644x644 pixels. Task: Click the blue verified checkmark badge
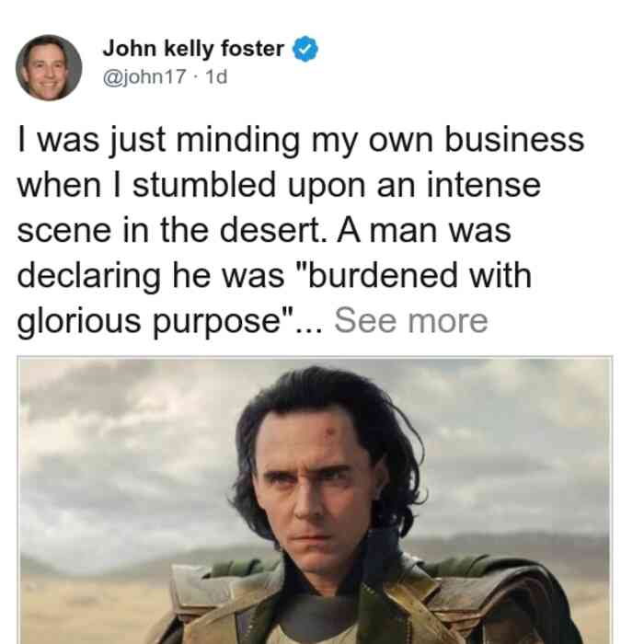tap(305, 49)
